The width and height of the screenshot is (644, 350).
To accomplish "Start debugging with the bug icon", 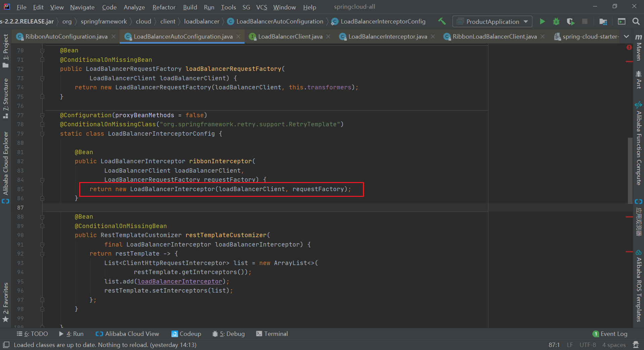I will [556, 21].
